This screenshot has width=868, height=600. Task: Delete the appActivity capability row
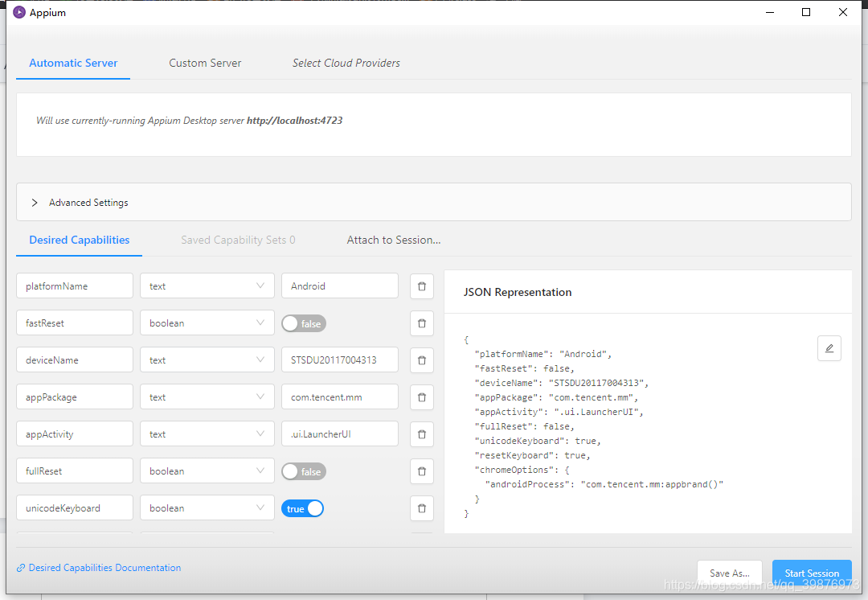pyautogui.click(x=422, y=434)
